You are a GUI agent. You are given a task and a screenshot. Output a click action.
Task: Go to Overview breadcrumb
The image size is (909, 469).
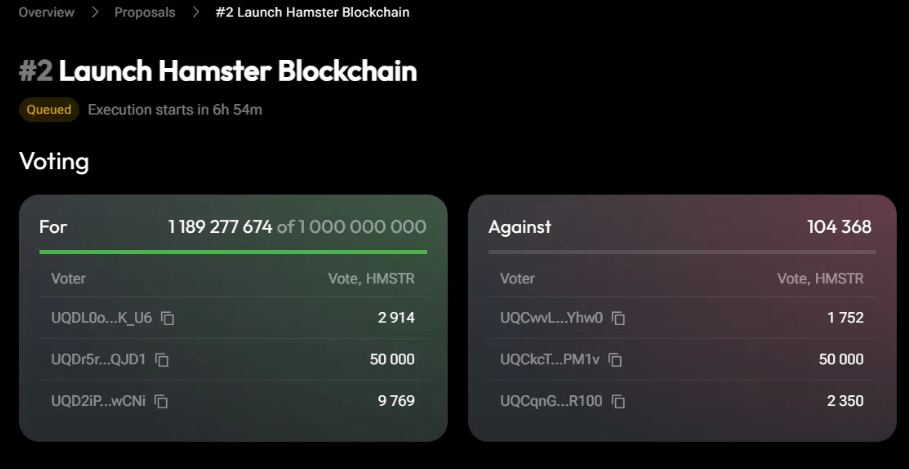pos(46,13)
